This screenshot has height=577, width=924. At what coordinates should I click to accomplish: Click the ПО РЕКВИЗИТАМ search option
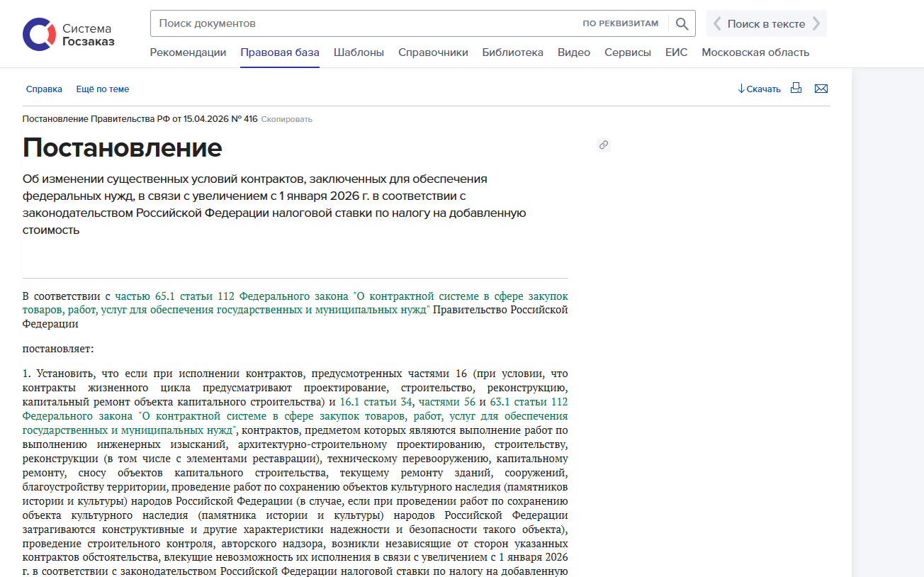click(621, 23)
